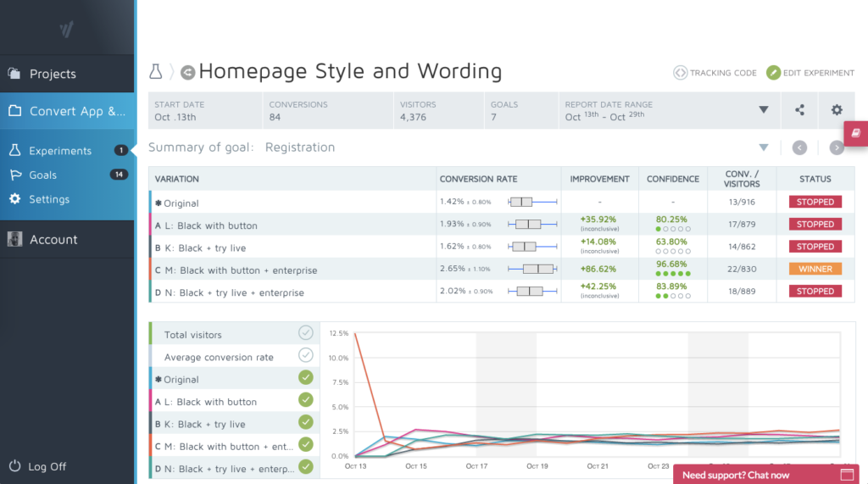Click the share icon in report bar
This screenshot has width=868, height=484.
[799, 110]
